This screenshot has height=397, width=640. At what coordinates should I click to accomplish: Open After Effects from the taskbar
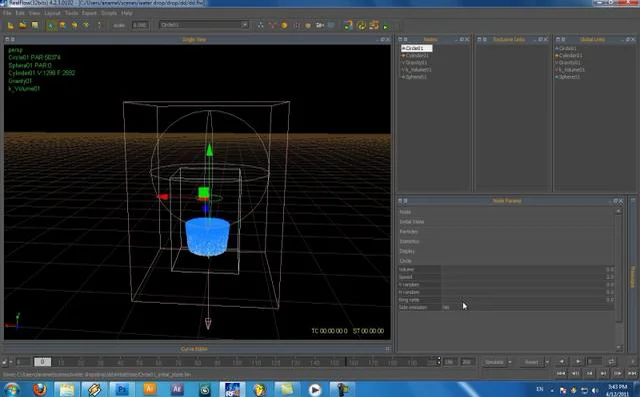[x=177, y=390]
